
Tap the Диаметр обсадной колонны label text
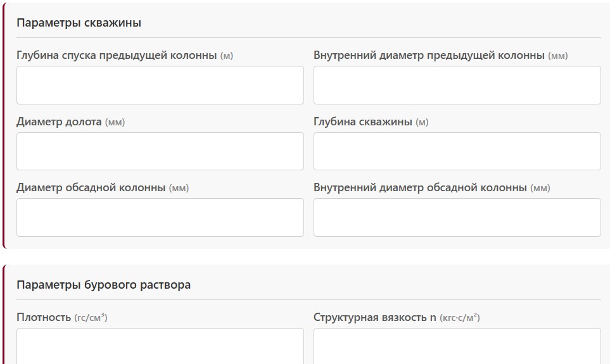pyautogui.click(x=91, y=187)
